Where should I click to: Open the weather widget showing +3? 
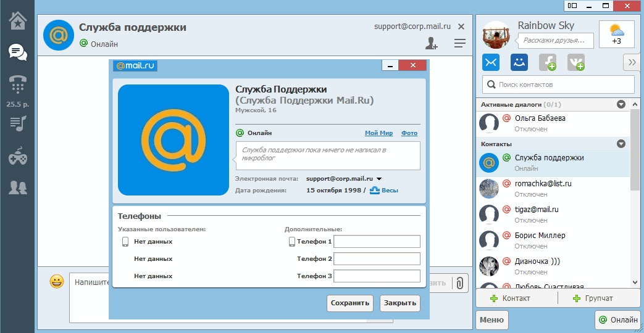coord(616,34)
